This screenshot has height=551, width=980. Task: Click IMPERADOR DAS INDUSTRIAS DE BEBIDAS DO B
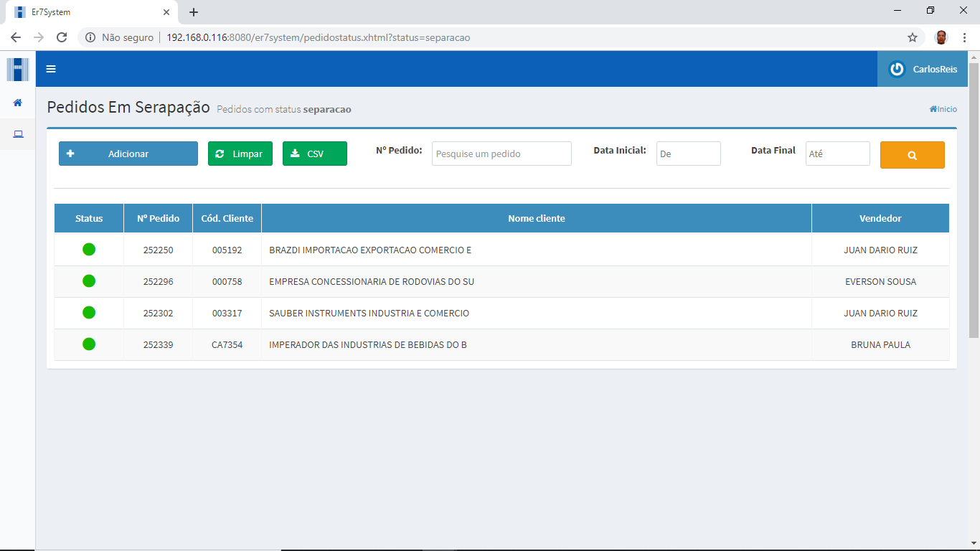pyautogui.click(x=368, y=345)
